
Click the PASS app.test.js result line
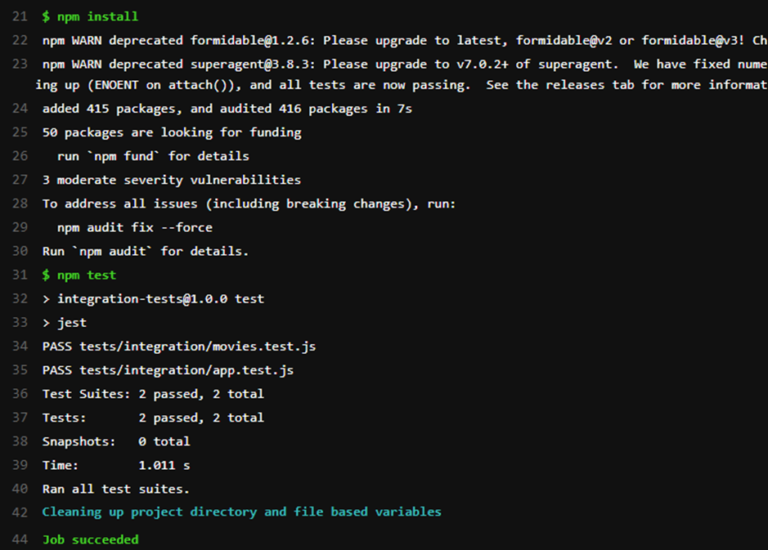coord(168,370)
